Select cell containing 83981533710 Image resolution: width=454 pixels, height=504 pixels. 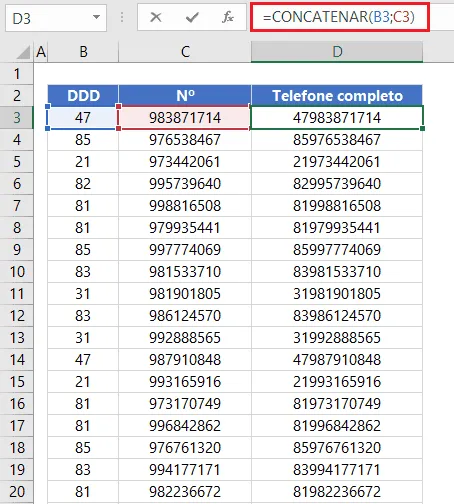click(x=337, y=272)
